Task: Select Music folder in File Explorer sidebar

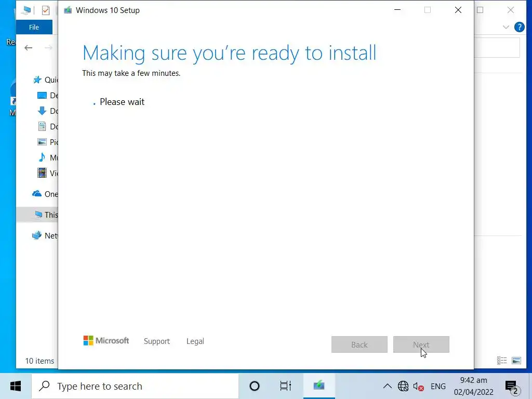Action: (x=47, y=158)
